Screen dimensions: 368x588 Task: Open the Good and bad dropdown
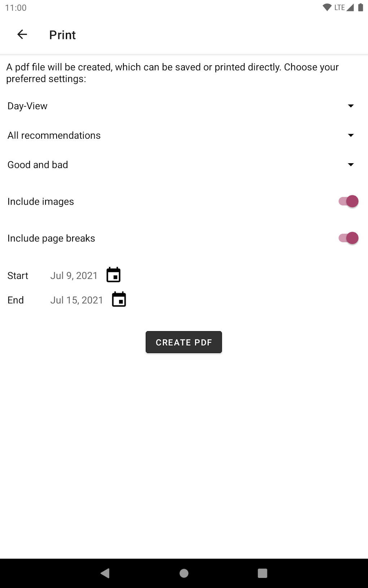coord(180,165)
